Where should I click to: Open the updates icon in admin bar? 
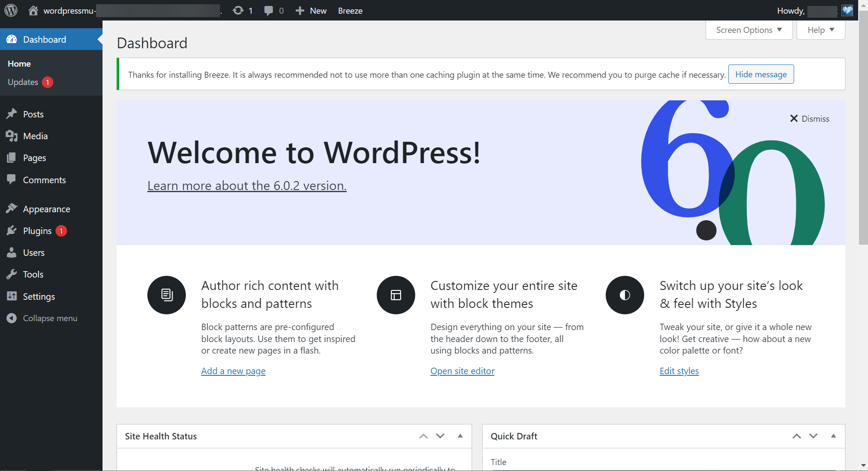click(x=238, y=10)
